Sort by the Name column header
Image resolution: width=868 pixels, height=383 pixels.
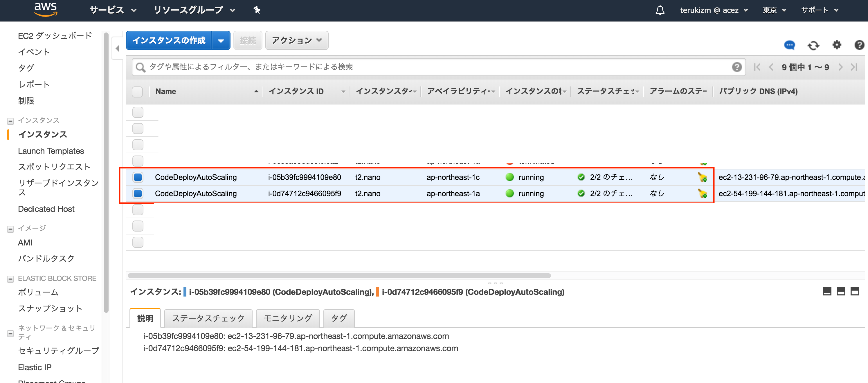point(206,91)
